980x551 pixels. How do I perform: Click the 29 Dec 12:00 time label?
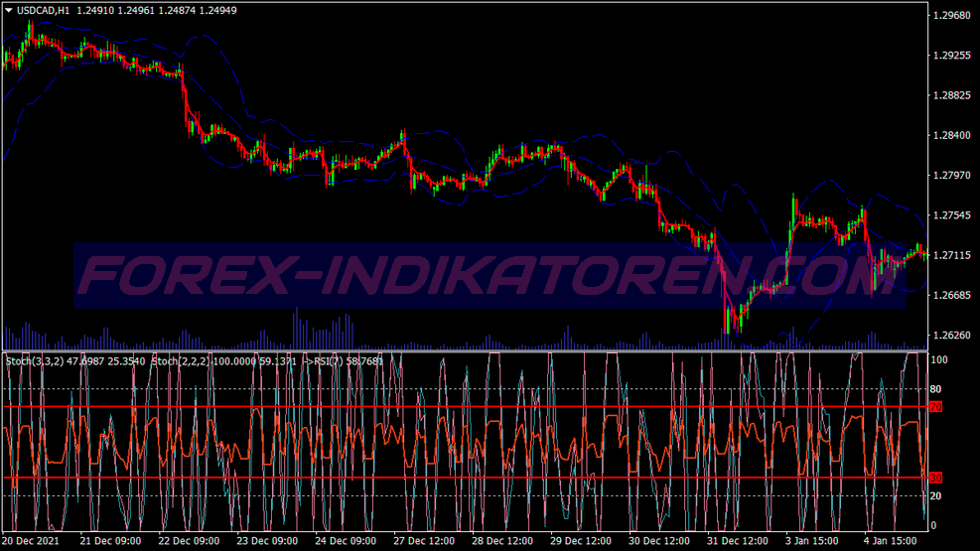pyautogui.click(x=581, y=541)
